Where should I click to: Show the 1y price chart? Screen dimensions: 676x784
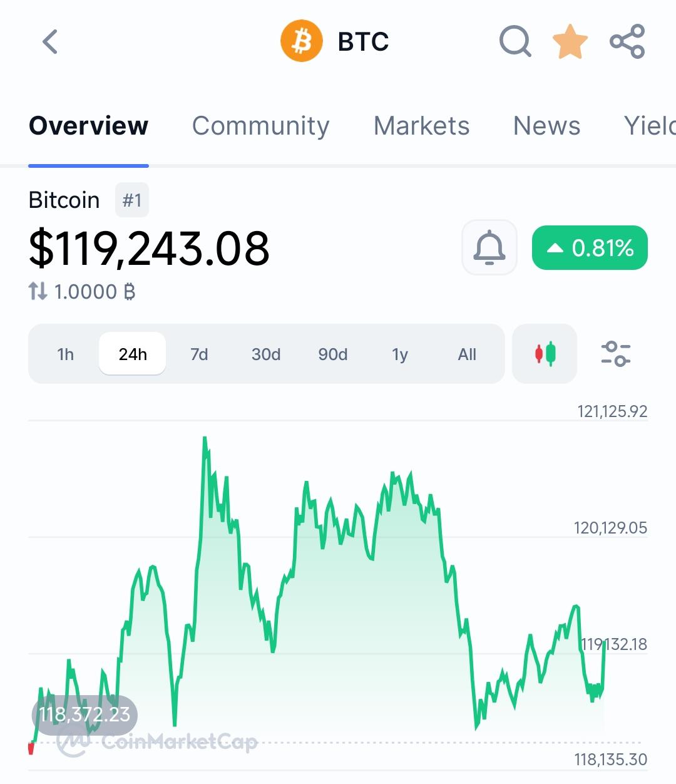(400, 354)
